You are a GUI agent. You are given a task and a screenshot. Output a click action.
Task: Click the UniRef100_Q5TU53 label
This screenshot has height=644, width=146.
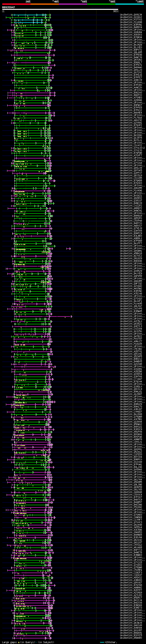(x=131, y=60)
